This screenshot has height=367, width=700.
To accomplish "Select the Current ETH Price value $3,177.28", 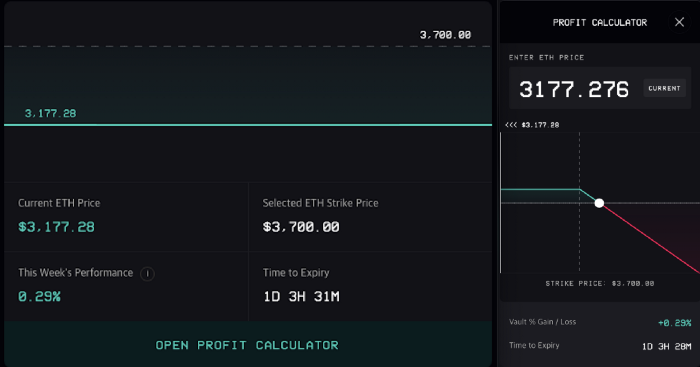I will click(x=56, y=227).
